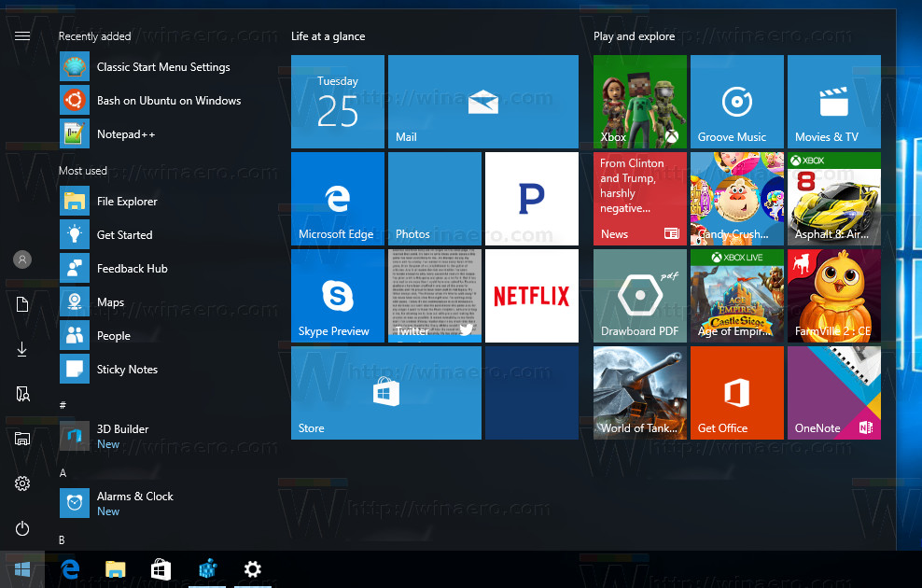The width and height of the screenshot is (922, 588).
Task: Open File Explorer from the taskbar
Action: coord(115,569)
